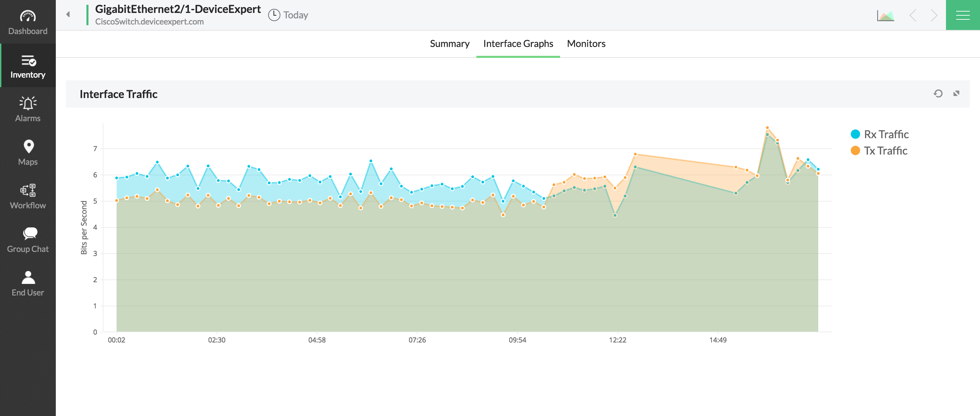Click the Tx Traffic peak data point
Screen dimensions: 980x416
click(x=767, y=128)
